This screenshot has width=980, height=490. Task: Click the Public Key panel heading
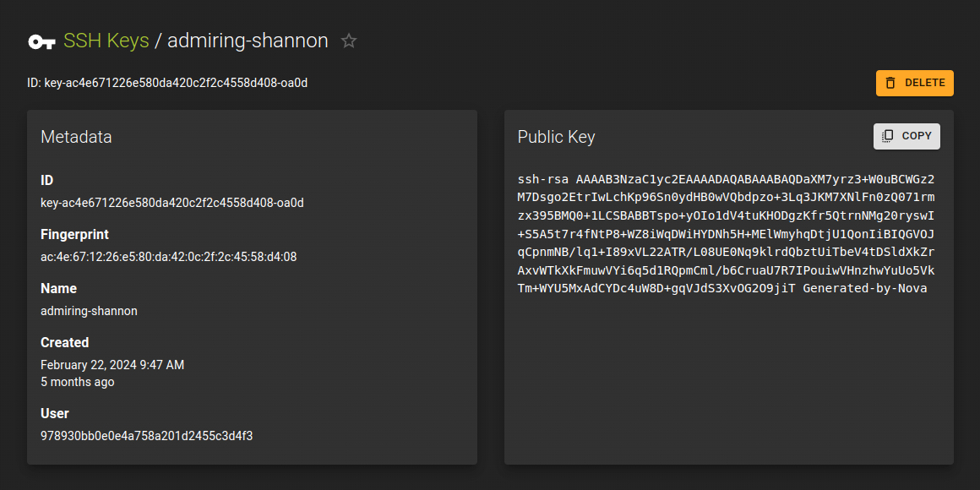coord(556,137)
